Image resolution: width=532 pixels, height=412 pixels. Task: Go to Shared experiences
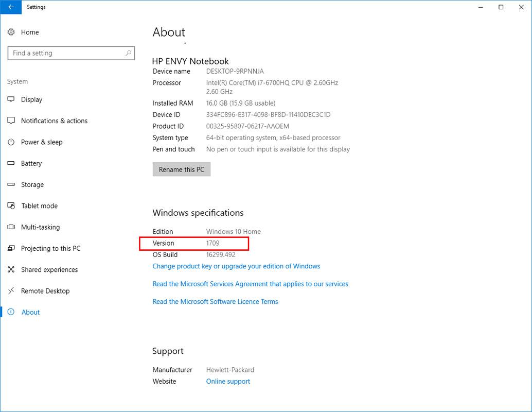pos(49,270)
